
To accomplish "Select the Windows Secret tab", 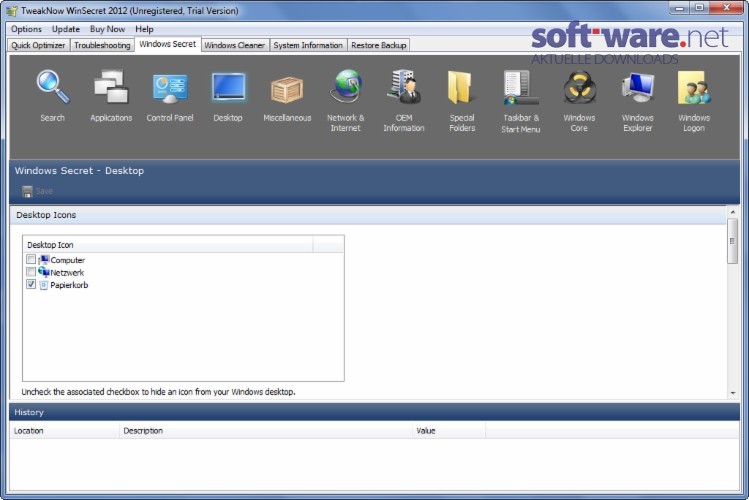I will click(x=168, y=44).
